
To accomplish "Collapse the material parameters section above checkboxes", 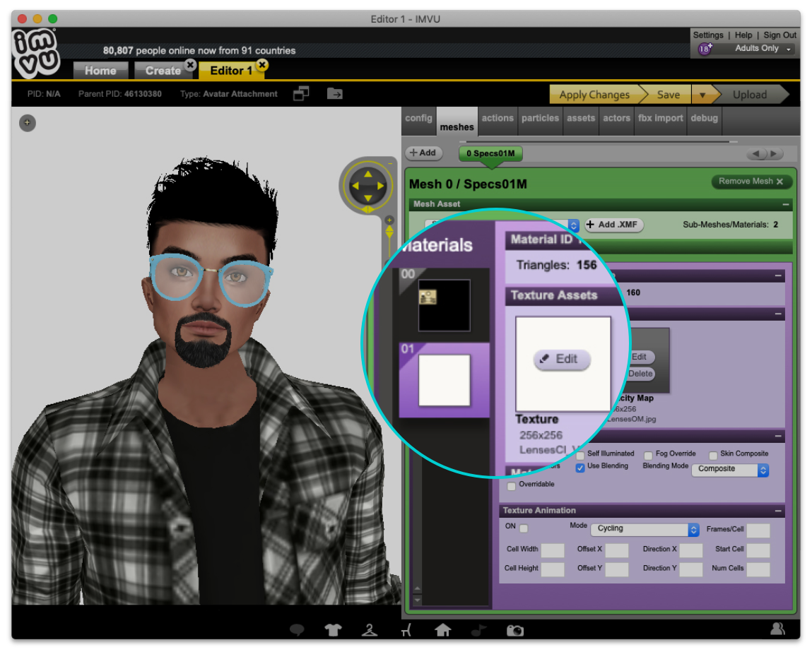I will point(778,437).
